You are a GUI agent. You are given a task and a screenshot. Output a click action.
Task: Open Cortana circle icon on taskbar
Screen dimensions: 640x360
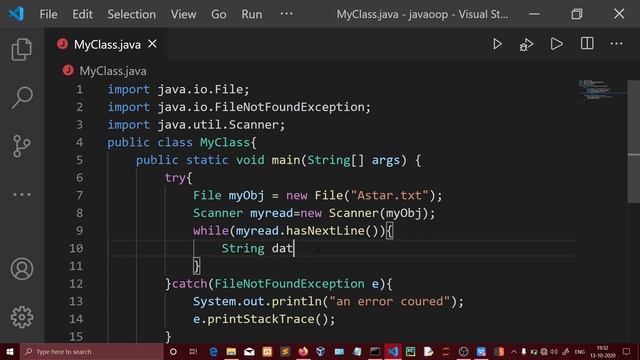[x=173, y=351]
